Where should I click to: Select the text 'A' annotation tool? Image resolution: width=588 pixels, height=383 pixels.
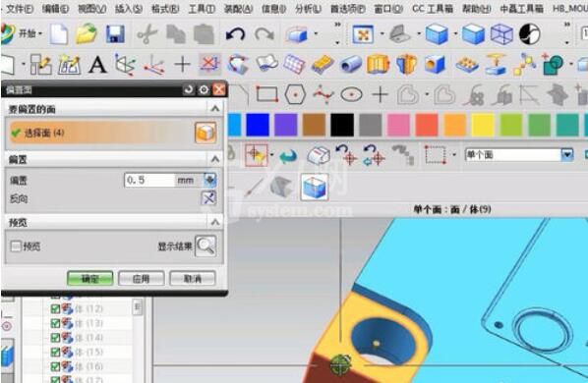click(97, 65)
